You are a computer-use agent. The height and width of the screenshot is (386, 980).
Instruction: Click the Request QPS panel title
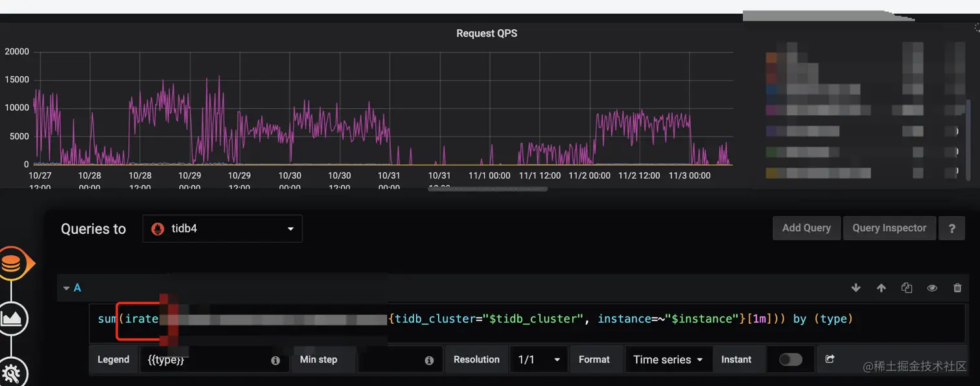487,33
